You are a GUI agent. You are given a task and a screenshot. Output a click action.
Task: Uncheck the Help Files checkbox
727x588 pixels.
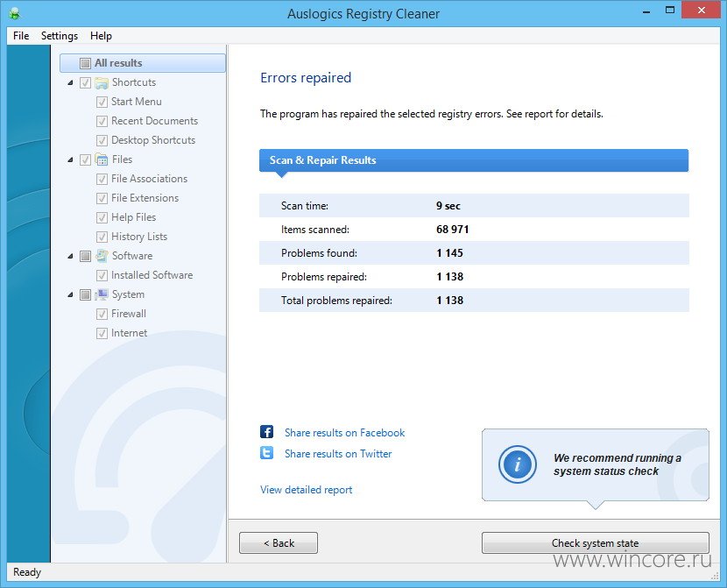pyautogui.click(x=102, y=217)
